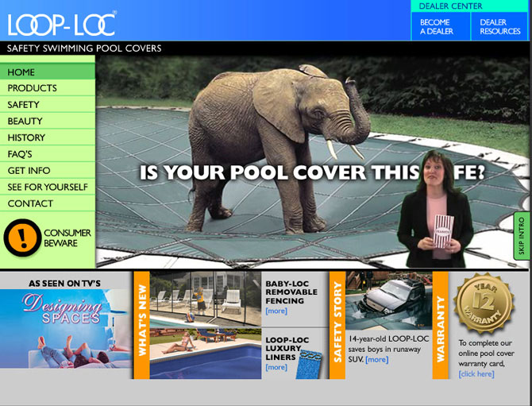Image resolution: width=532 pixels, height=406 pixels.
Task: Click the Safety Swimming Pool Covers tagline
Action: [84, 48]
